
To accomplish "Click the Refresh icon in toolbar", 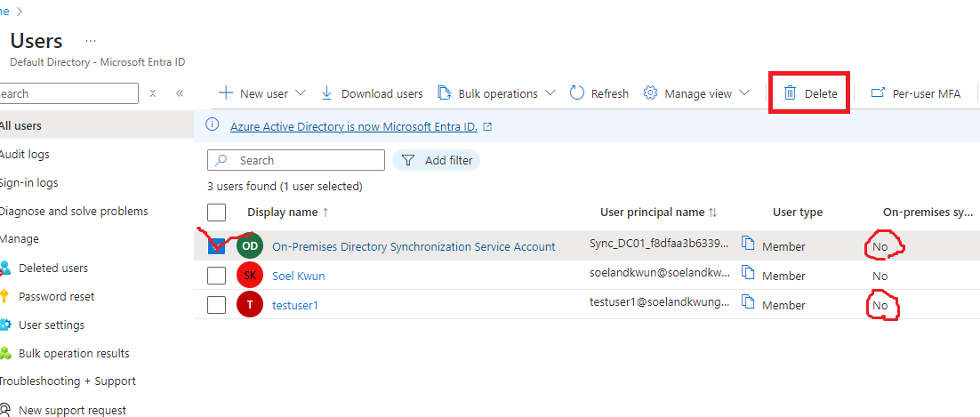I will click(x=577, y=93).
